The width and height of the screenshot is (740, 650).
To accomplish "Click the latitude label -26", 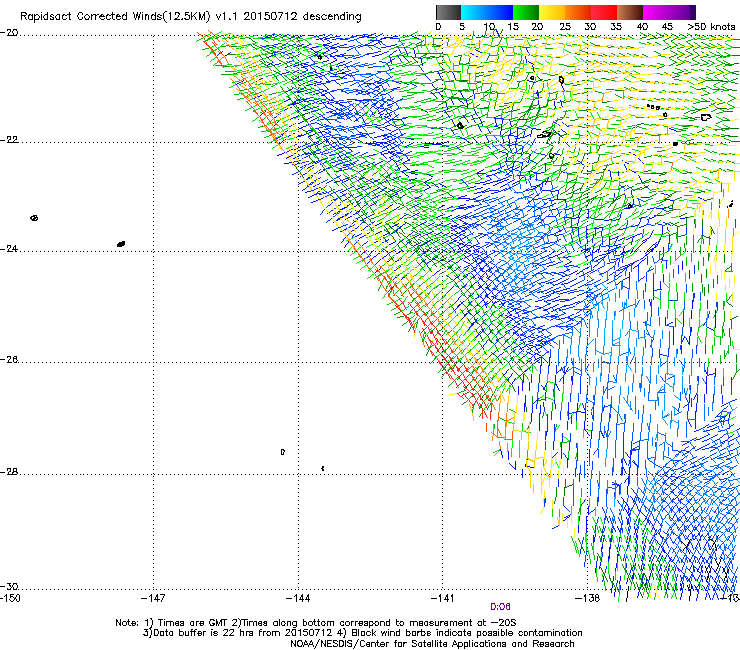I will click(x=9, y=360).
